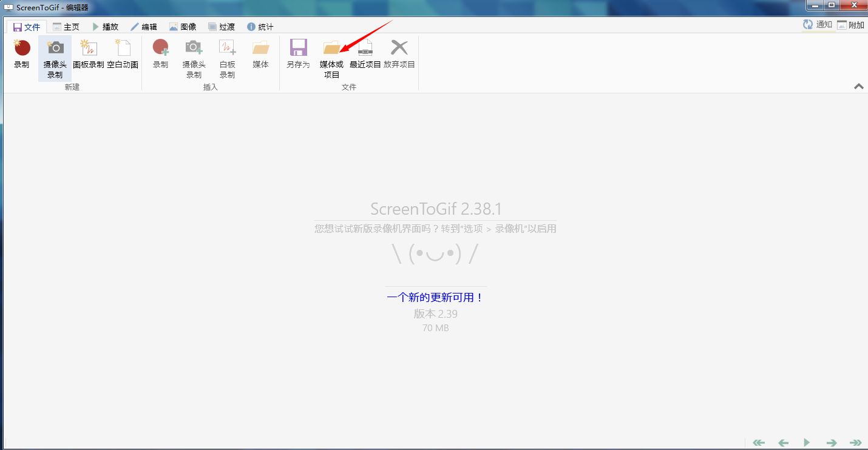The image size is (868, 450).
Task: Insert media (媒体) in 插入 group
Action: (260, 54)
